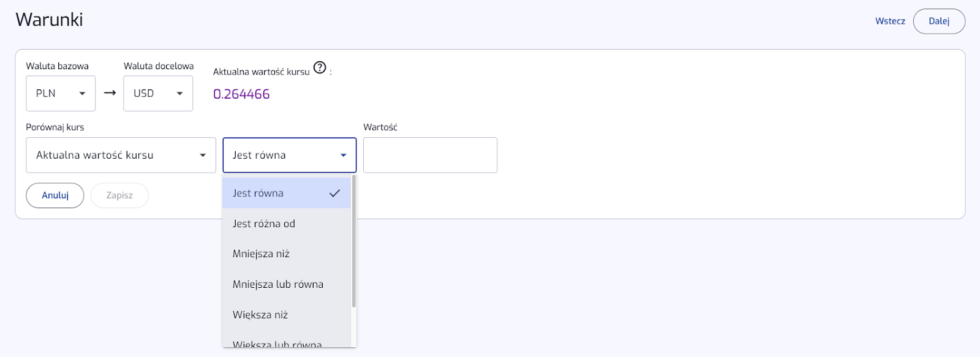The width and height of the screenshot is (980, 357).
Task: Choose Większa niż option
Action: (287, 315)
